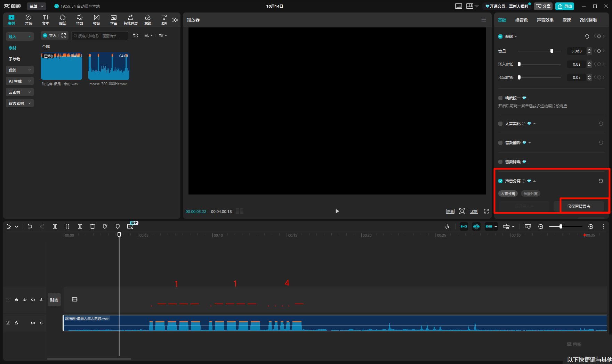Expand the 云素材 sidebar section
The height and width of the screenshot is (364, 612).
point(19,92)
